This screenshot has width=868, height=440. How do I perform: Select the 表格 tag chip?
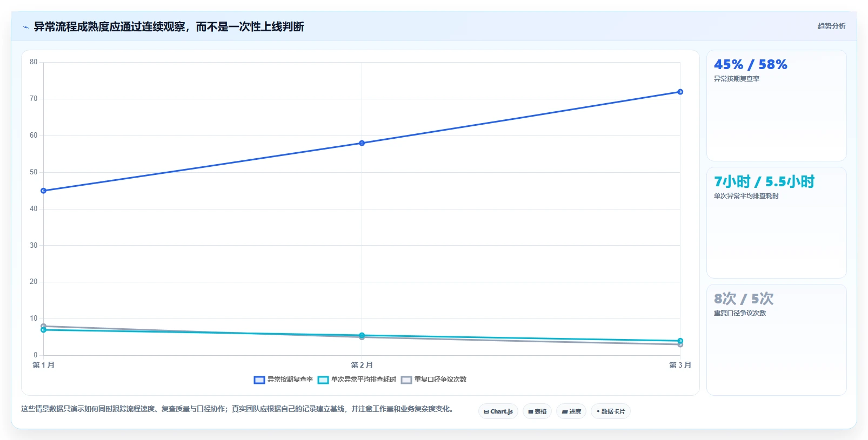(x=537, y=411)
